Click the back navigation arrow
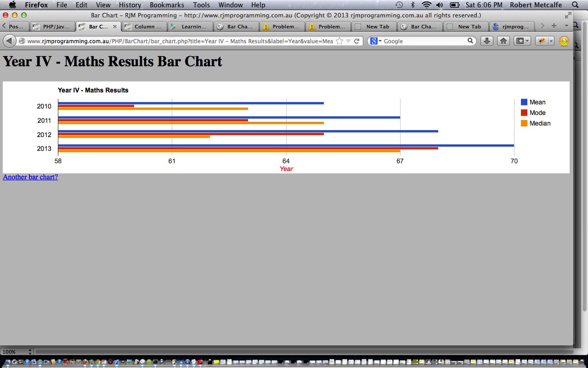Image resolution: width=588 pixels, height=368 pixels. 9,41
